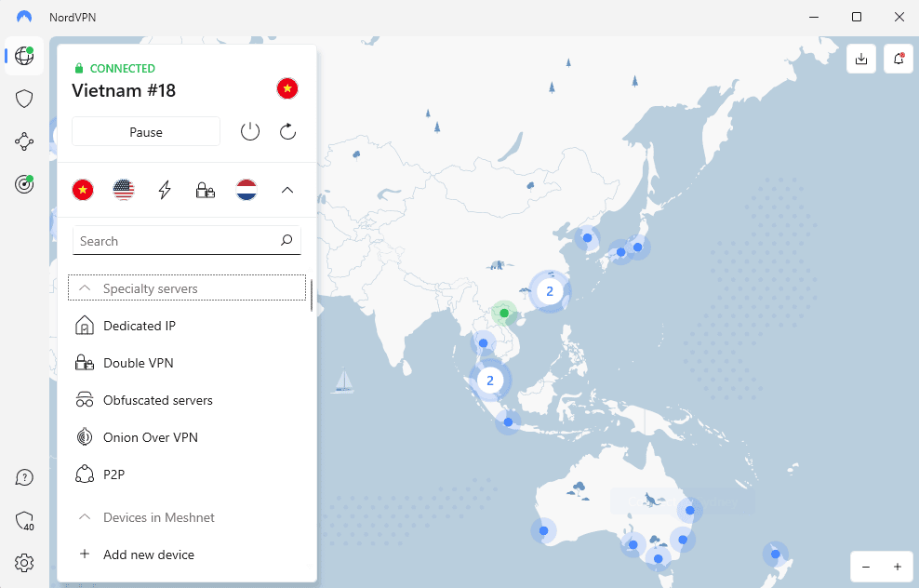Select Dedicated IP servers
Screen dimensions: 919x588
pyautogui.click(x=187, y=326)
